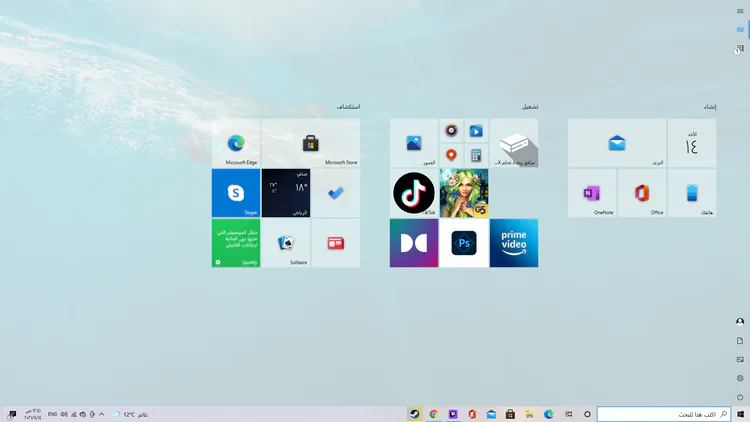This screenshot has height=422, width=750.
Task: Switch the ENG input language
Action: click(52, 414)
